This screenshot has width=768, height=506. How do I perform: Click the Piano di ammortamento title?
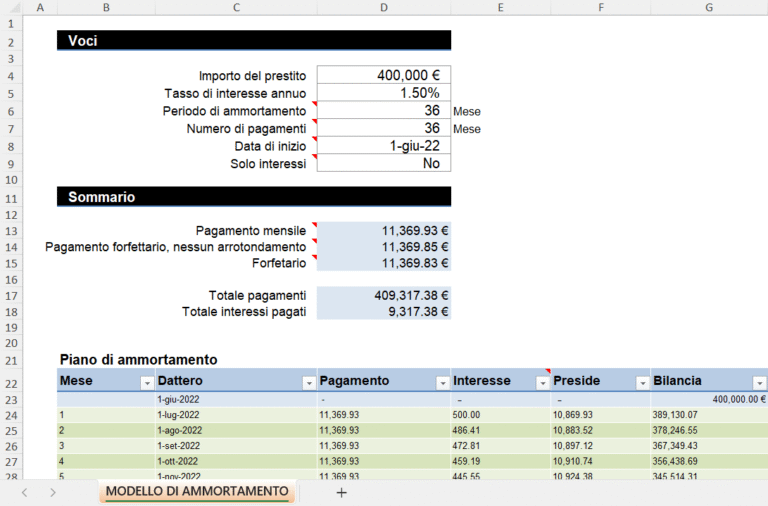tap(139, 360)
